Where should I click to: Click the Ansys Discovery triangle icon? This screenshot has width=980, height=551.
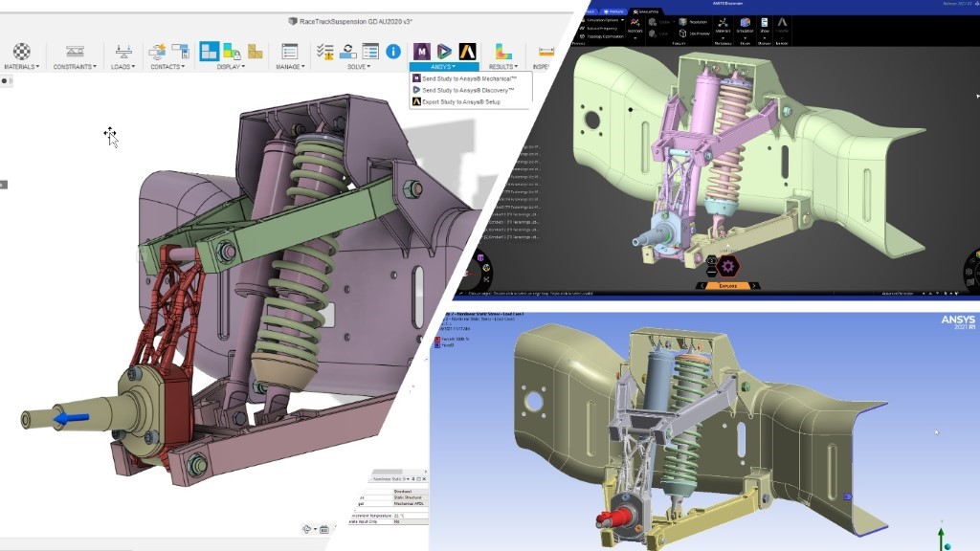click(444, 52)
